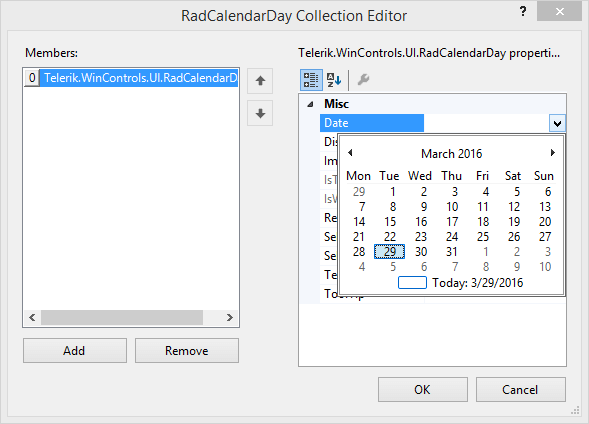Viewport: 589px width, 424px height.
Task: Pick grayed April 10 date
Action: click(545, 267)
